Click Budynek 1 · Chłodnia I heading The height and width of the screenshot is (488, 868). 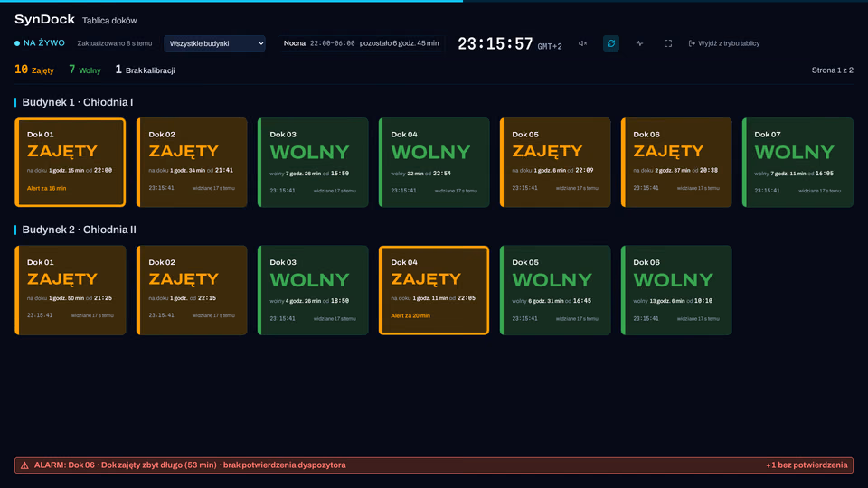click(78, 102)
